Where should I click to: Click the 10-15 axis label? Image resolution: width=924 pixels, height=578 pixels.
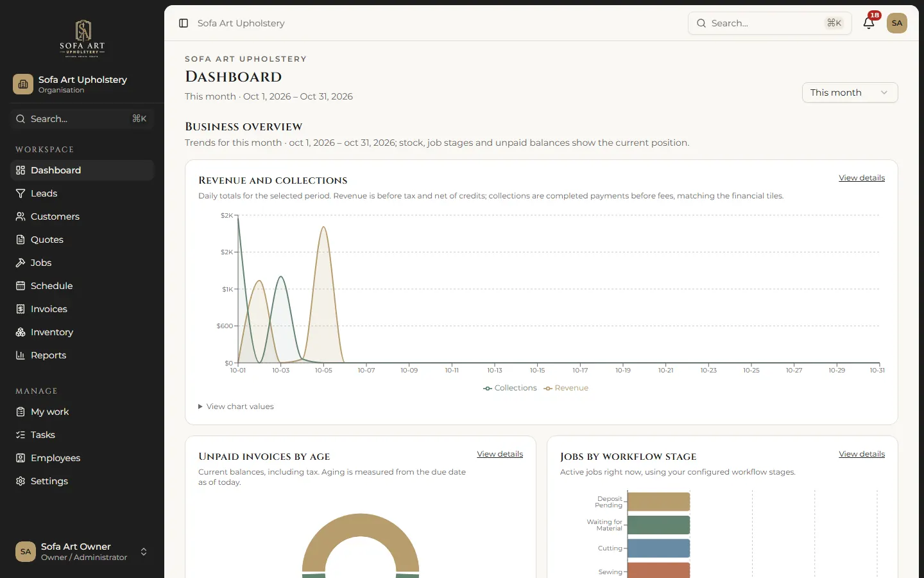tap(537, 371)
